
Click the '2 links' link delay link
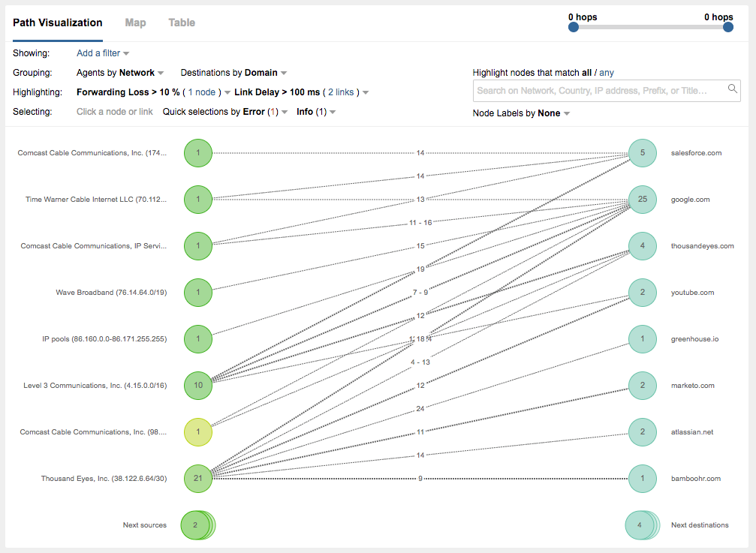coord(341,92)
